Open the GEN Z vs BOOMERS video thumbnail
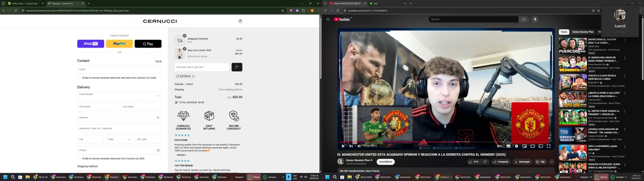The width and height of the screenshot is (644, 181). click(573, 153)
